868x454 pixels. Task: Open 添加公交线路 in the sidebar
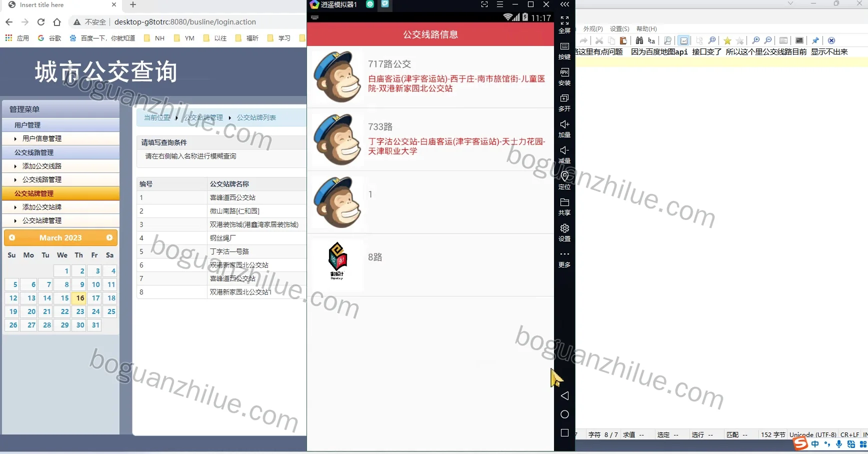(x=42, y=166)
